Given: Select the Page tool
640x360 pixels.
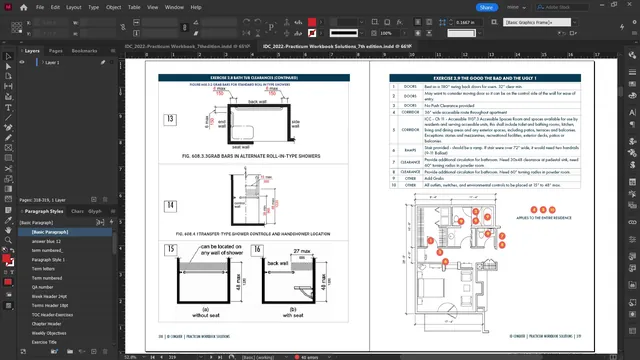Looking at the screenshot, I should click(x=8, y=76).
